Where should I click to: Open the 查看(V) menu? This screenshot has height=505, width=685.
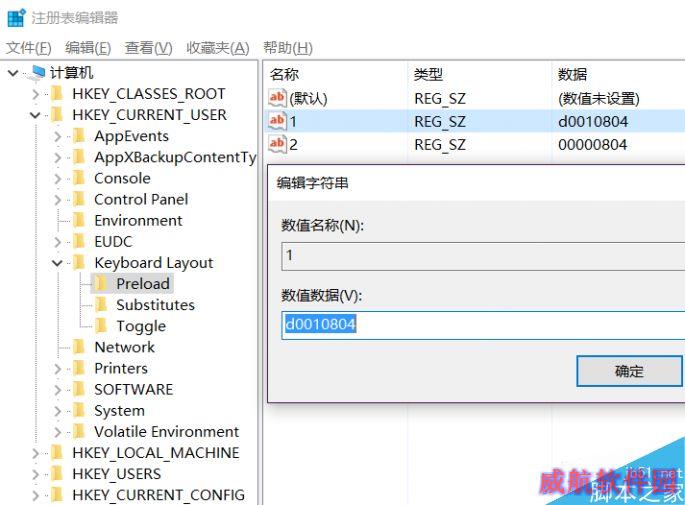[149, 48]
